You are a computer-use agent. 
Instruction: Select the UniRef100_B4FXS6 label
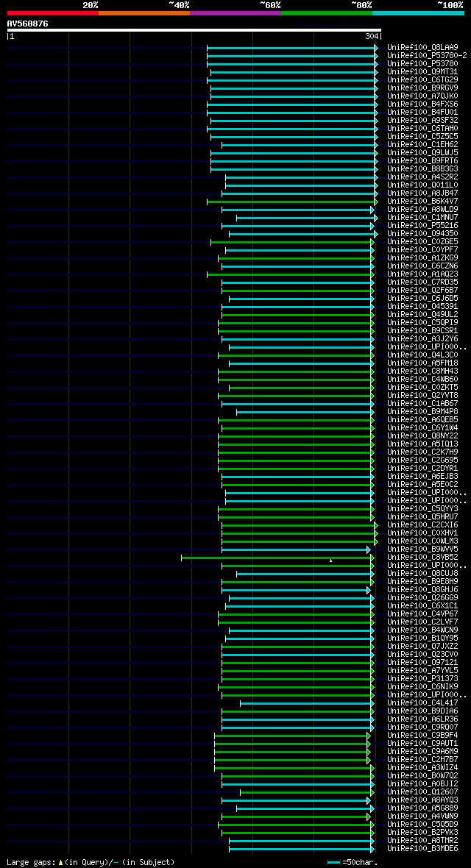[422, 104]
